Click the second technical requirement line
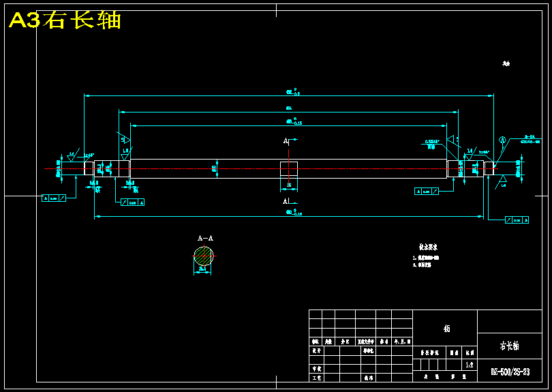This screenshot has width=552, height=392. click(x=422, y=265)
